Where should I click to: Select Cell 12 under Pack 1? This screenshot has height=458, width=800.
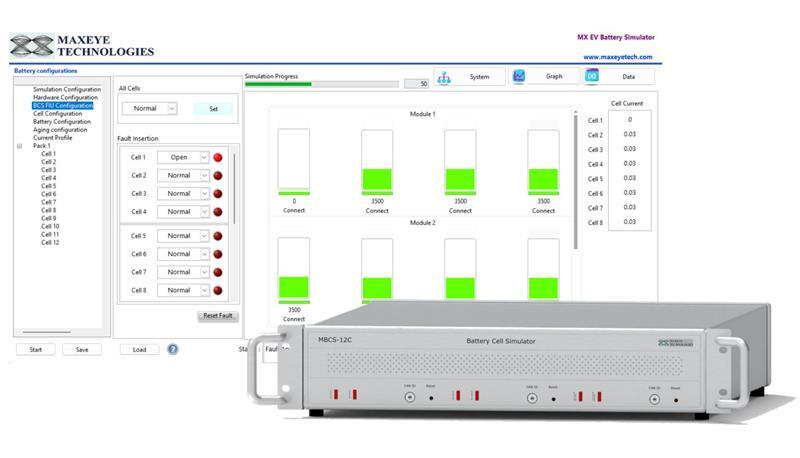point(50,243)
